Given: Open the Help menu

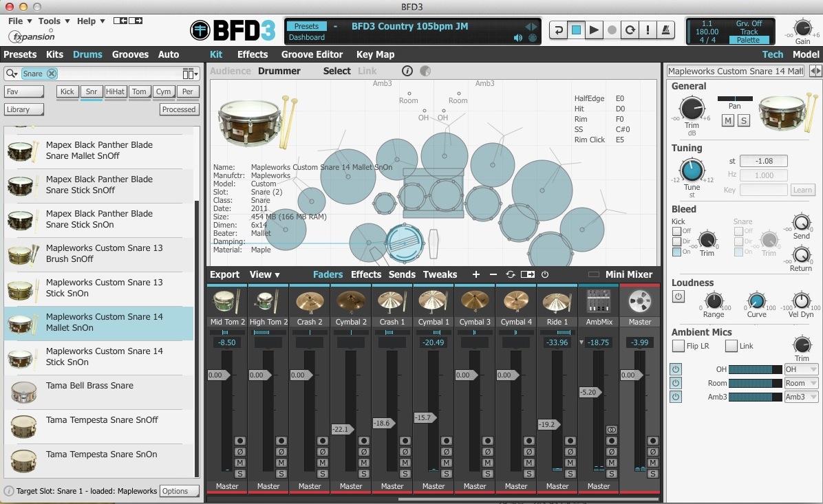Looking at the screenshot, I should (x=91, y=21).
